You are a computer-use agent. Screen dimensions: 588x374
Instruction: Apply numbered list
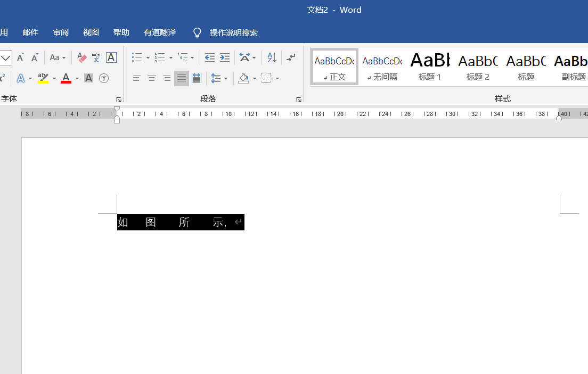(x=160, y=57)
